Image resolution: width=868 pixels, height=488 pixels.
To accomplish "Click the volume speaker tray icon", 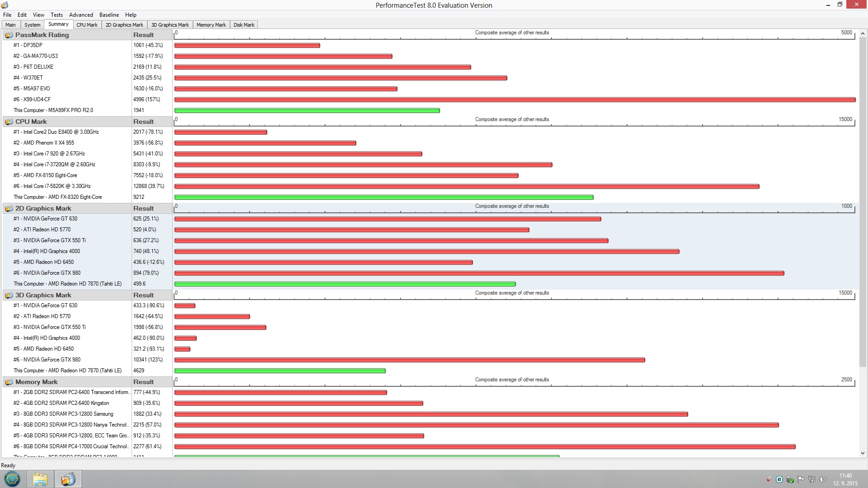I will point(822,479).
